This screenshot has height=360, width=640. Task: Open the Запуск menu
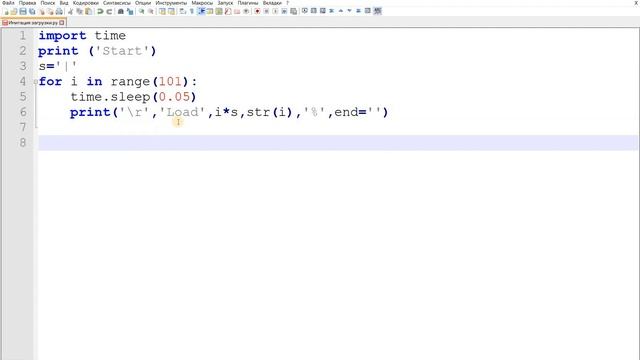point(225,3)
